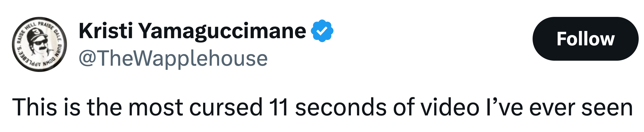Viewport: 644px width, 132px height.
Task: Click the word "cursed" in the tweet
Action: [226, 107]
